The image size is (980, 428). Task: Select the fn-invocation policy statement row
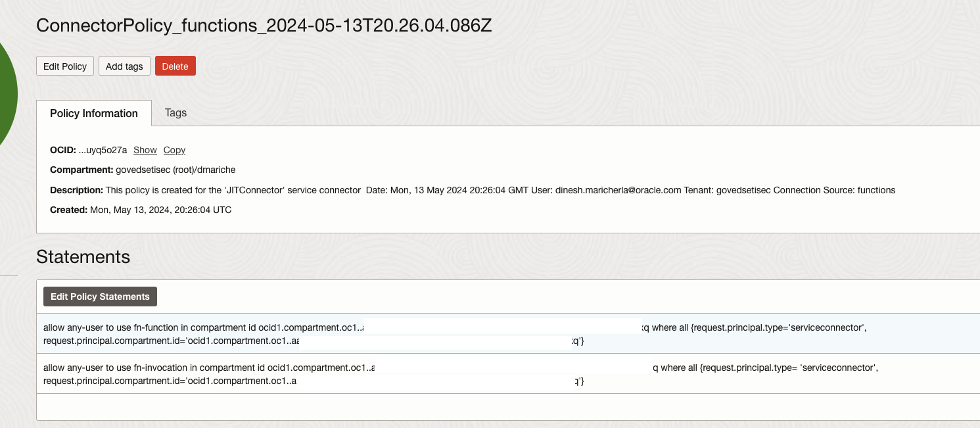click(x=508, y=374)
